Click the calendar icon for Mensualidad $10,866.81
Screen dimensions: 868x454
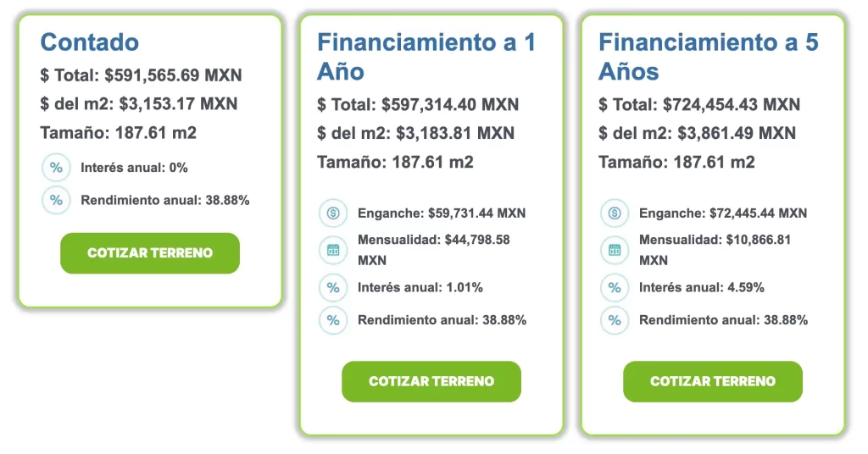[x=615, y=250]
